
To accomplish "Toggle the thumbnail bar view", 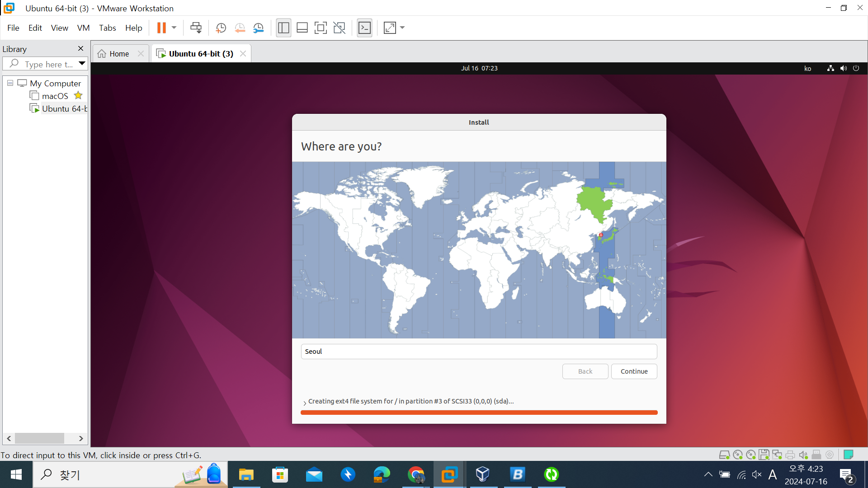I will point(302,28).
